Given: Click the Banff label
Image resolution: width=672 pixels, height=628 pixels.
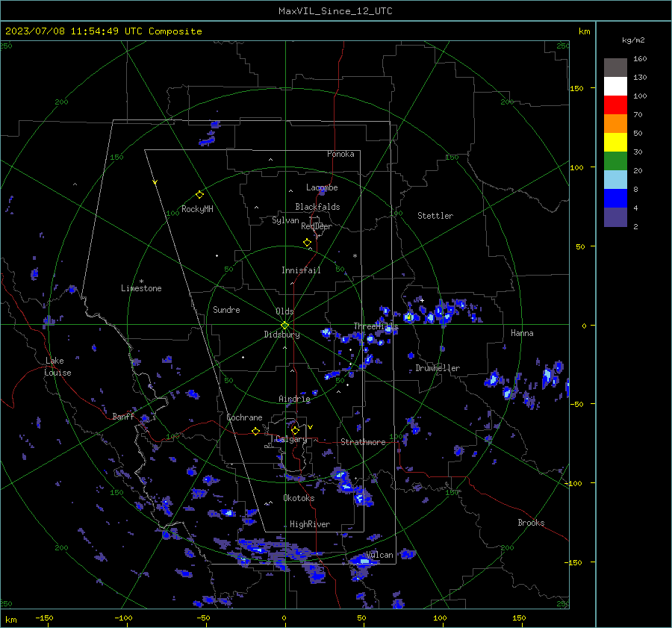Looking at the screenshot, I should point(123,417).
